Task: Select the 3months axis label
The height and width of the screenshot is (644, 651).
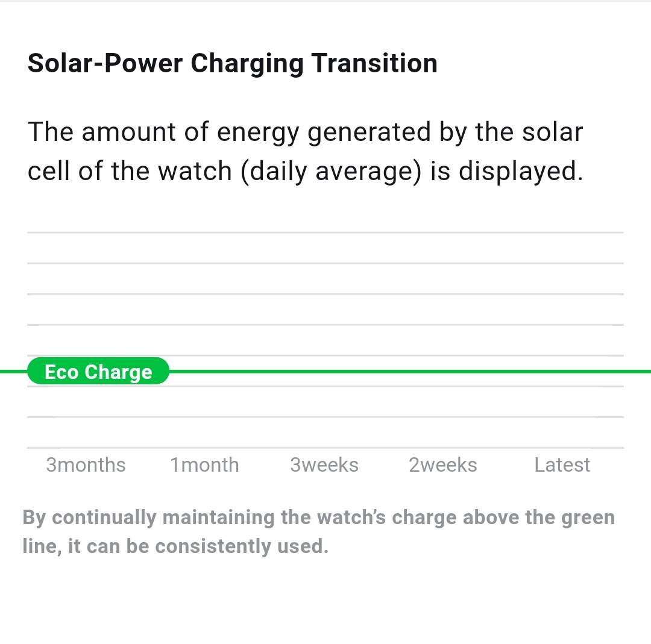Action: point(86,464)
